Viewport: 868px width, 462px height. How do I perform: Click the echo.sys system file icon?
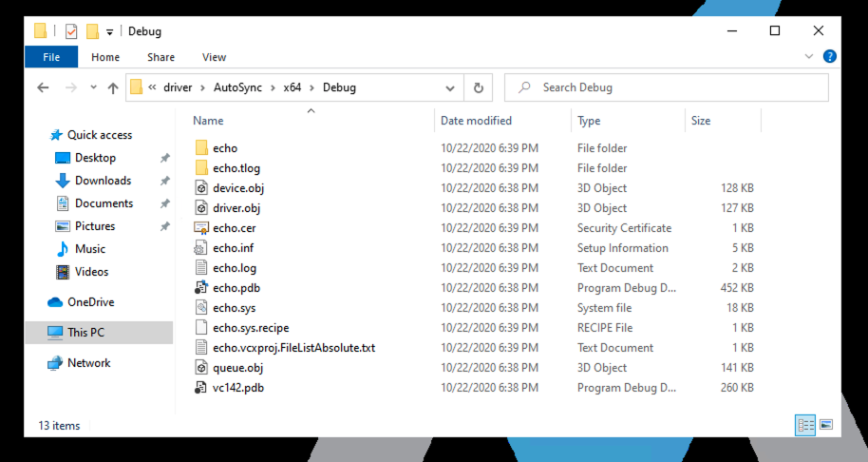(200, 308)
